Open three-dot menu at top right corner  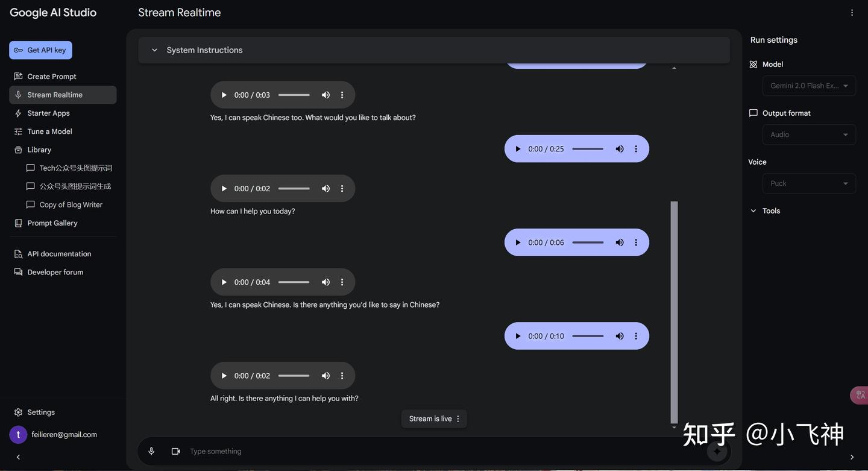click(x=852, y=13)
